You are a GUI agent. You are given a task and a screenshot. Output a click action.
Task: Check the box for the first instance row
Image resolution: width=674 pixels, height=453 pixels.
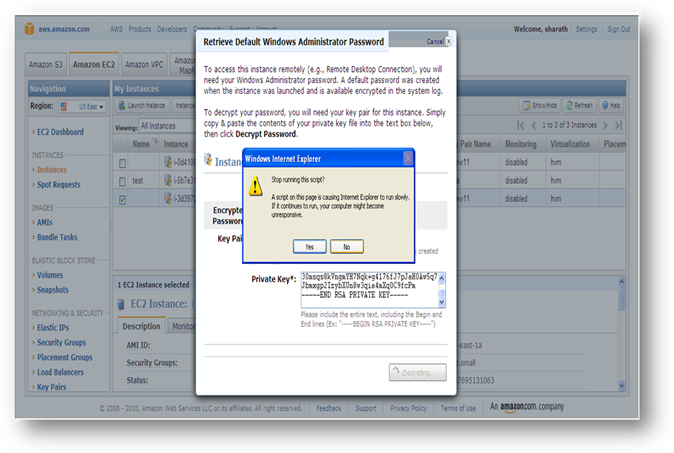point(122,162)
